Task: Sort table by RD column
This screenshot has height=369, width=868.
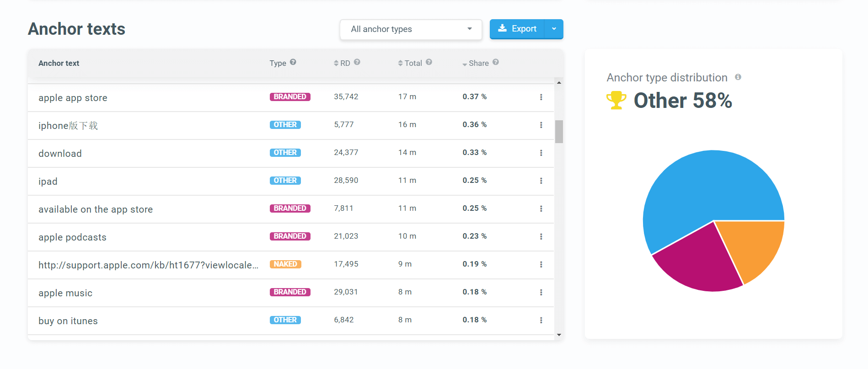Action: tap(342, 63)
